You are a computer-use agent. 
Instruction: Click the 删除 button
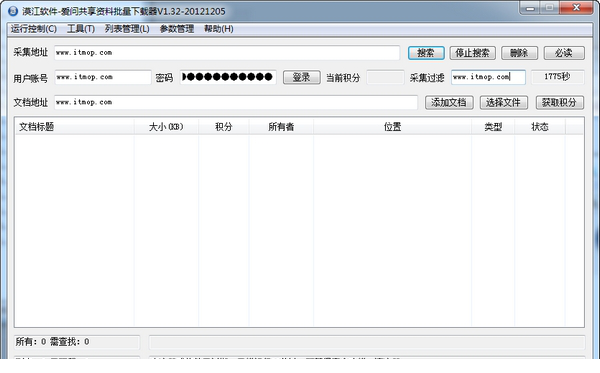519,53
